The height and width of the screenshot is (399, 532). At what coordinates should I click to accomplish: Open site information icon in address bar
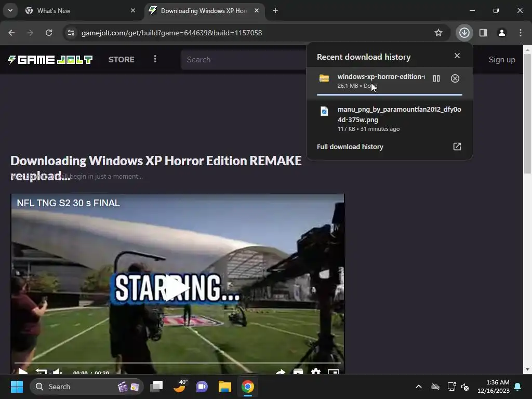[71, 33]
